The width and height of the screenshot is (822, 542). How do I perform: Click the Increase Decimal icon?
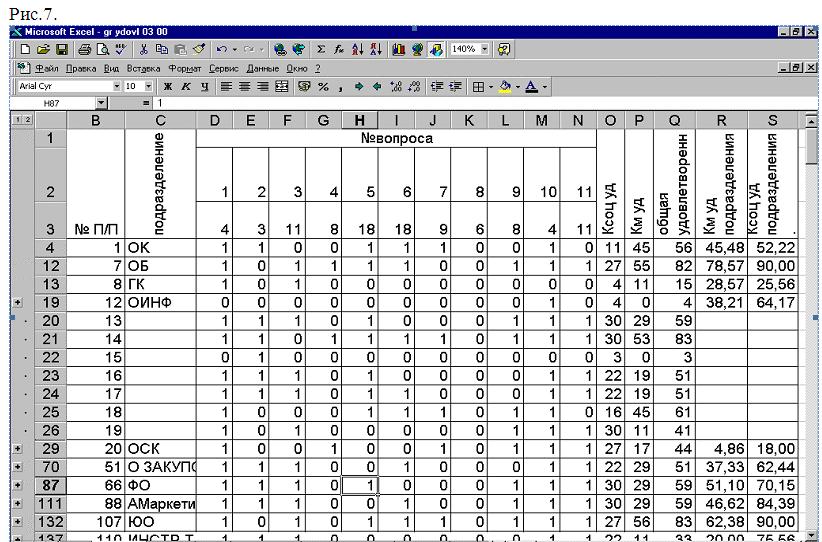[x=396, y=86]
